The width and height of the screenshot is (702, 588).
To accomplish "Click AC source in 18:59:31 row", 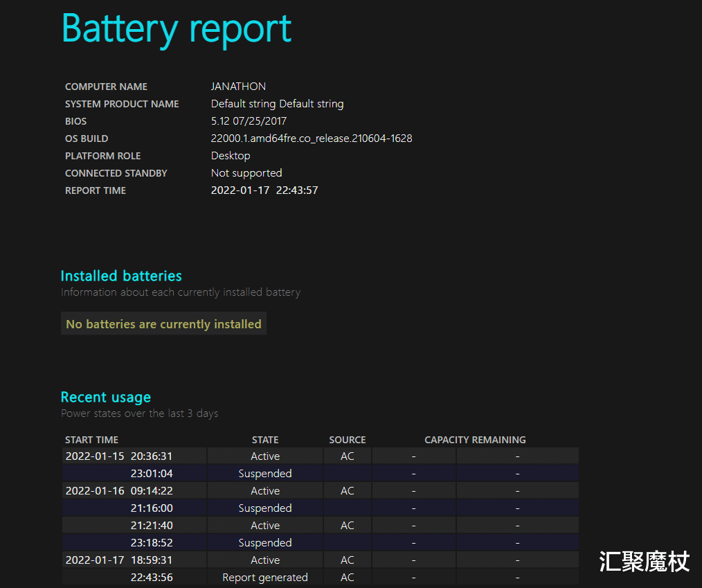I will coord(348,560).
